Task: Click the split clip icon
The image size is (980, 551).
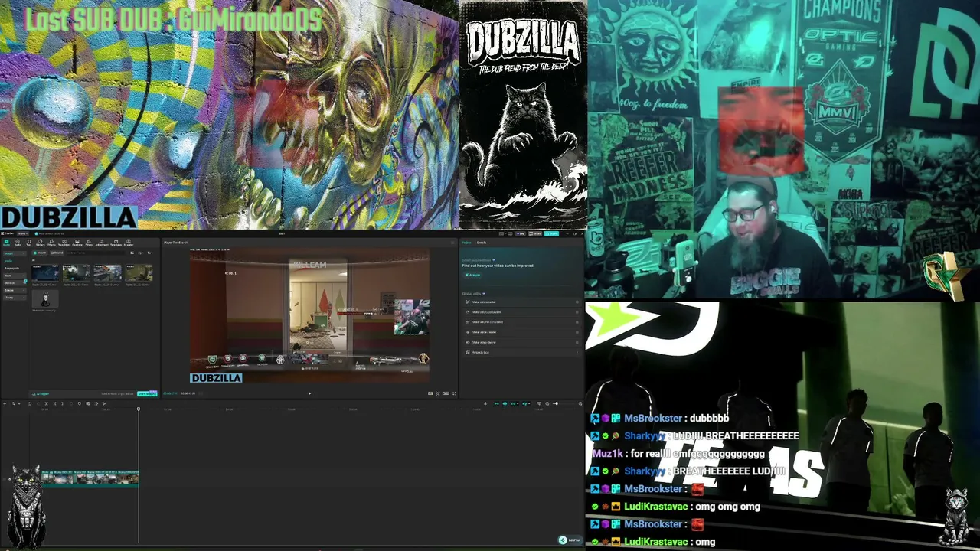Action: [46, 403]
